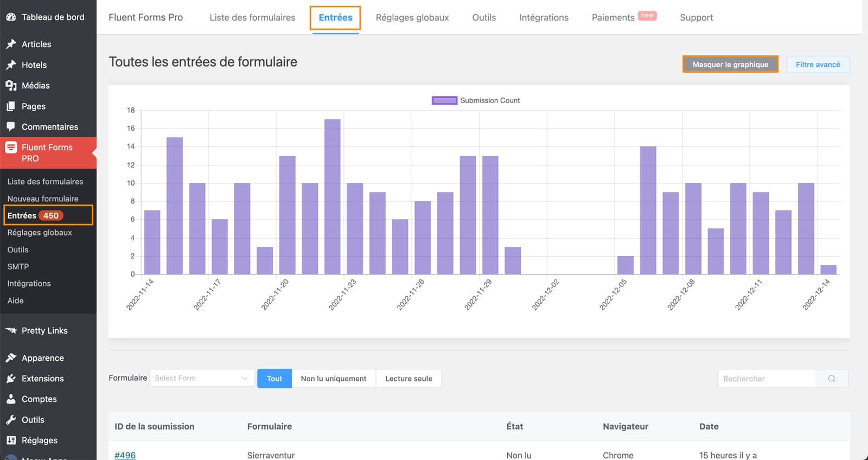The width and height of the screenshot is (868, 460).
Task: Open submission #496 link
Action: pyautogui.click(x=125, y=455)
